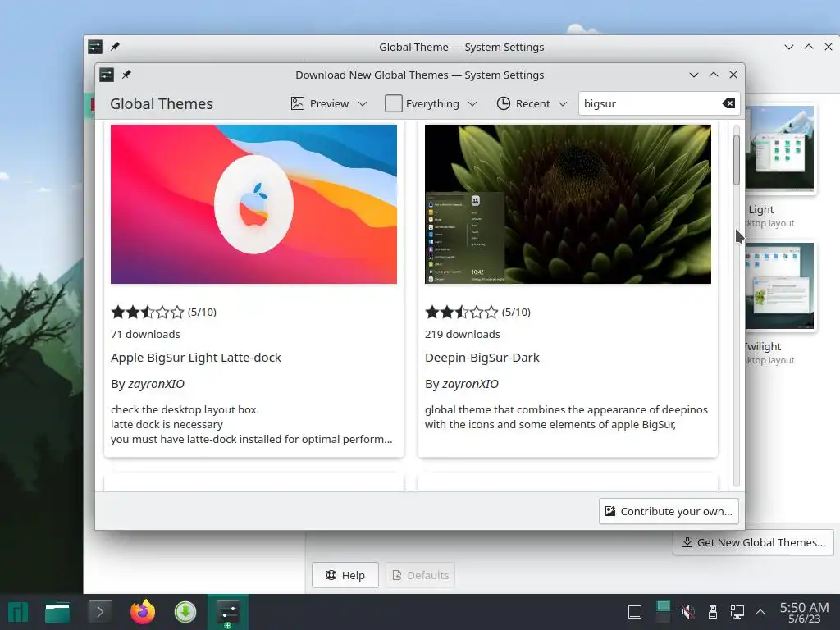Viewport: 840px width, 630px height.
Task: Open the Manjaro application launcher
Action: [17, 612]
